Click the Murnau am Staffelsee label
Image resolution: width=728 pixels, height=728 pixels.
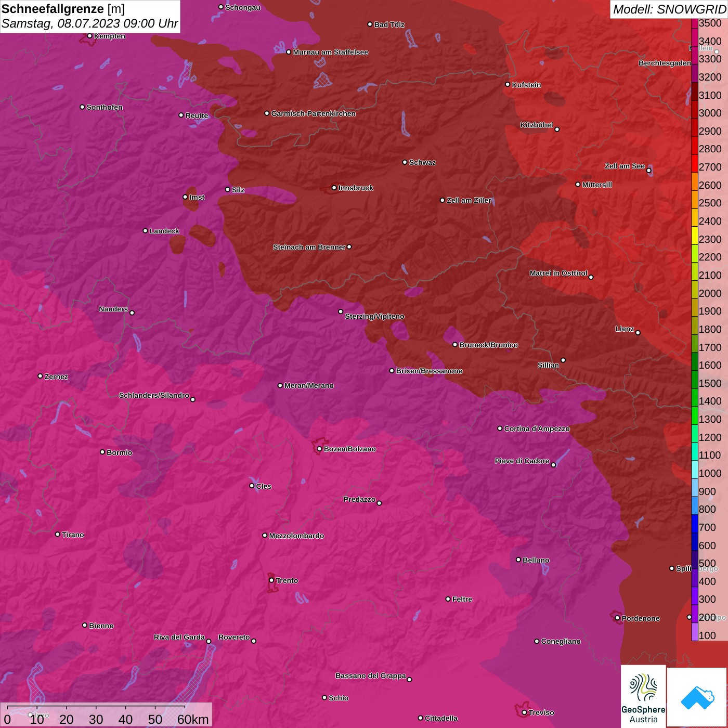(x=330, y=52)
